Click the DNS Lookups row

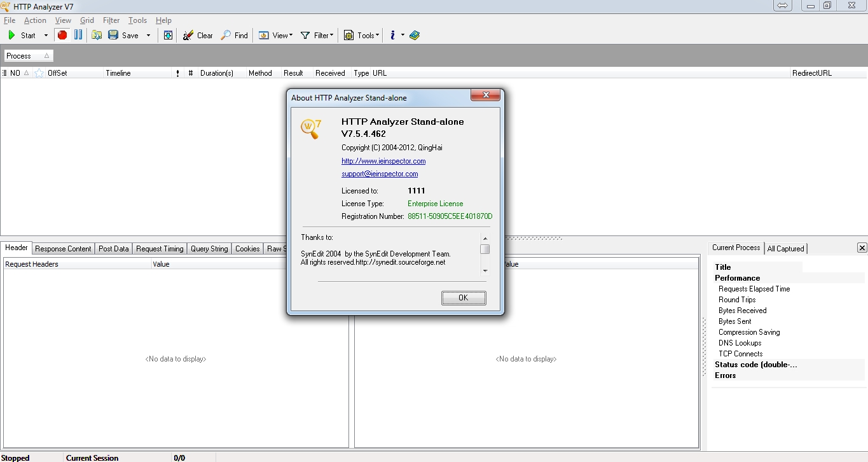788,343
